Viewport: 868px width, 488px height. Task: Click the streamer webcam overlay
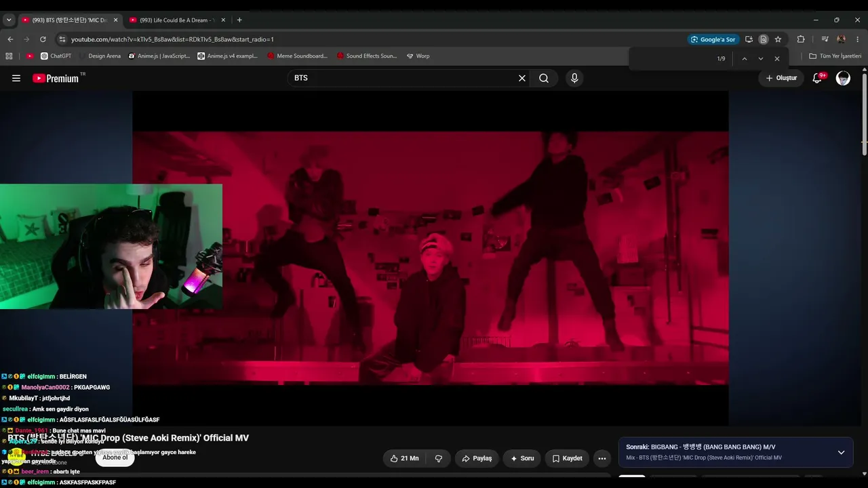pos(111,247)
